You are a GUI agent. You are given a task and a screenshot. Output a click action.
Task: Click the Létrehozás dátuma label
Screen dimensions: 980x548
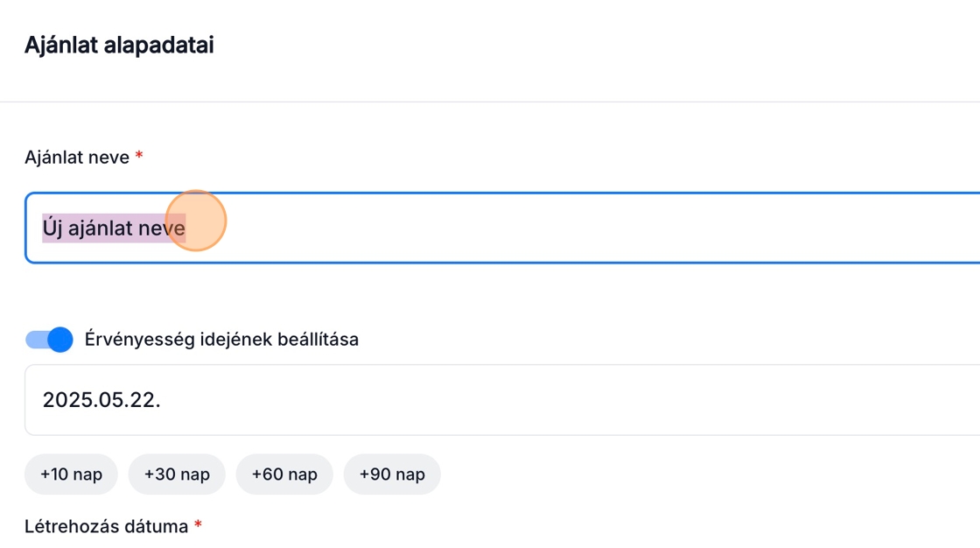click(x=106, y=527)
